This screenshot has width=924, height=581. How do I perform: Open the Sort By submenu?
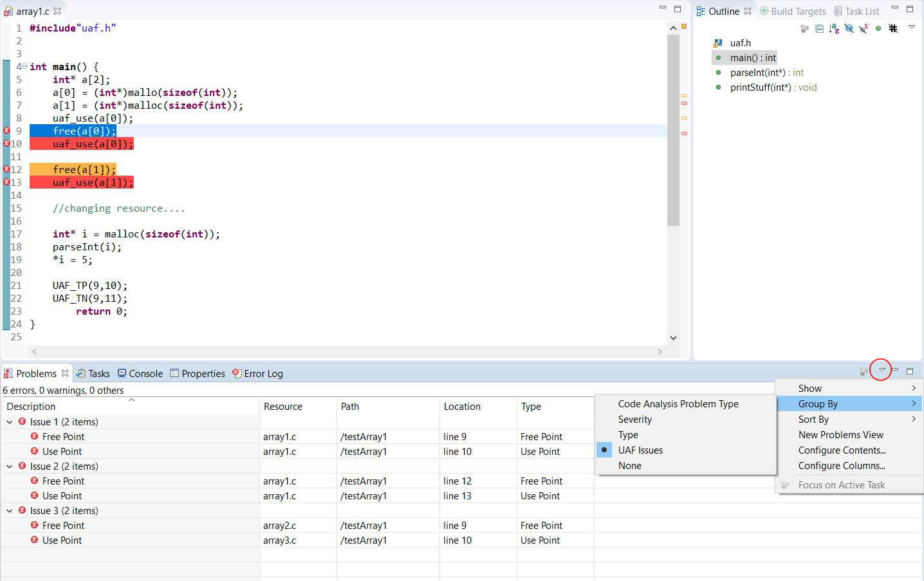pyautogui.click(x=813, y=420)
